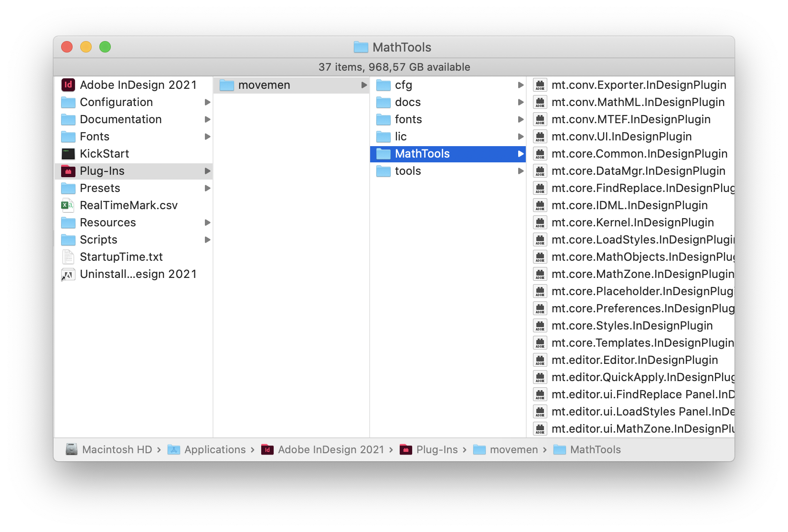Expand the Resources folder arrow

[x=207, y=223]
